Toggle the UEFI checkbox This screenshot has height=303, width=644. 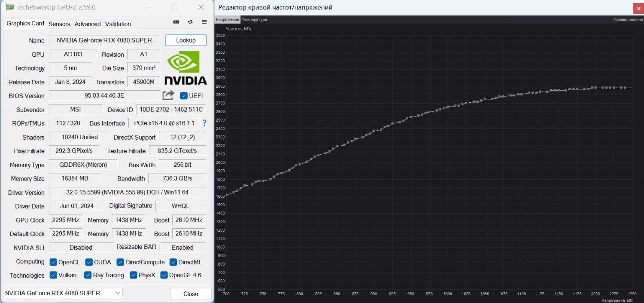184,95
